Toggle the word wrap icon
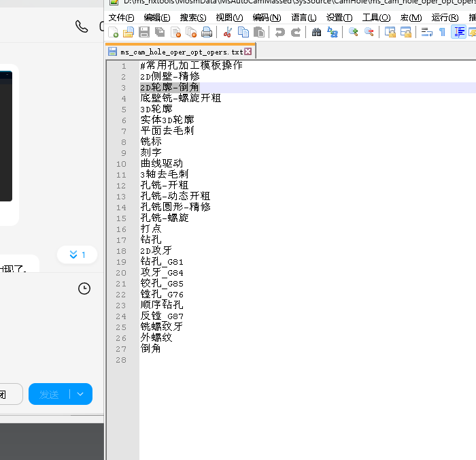The image size is (476, 460). coord(427,32)
